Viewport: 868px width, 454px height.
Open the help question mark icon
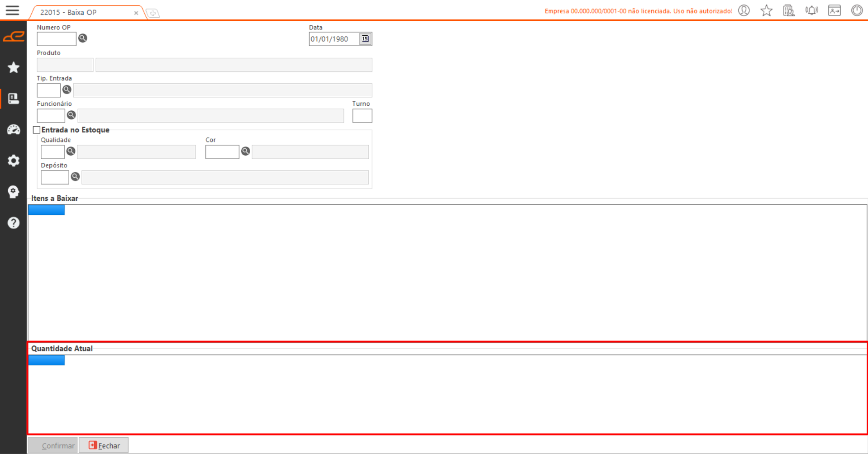pos(14,222)
